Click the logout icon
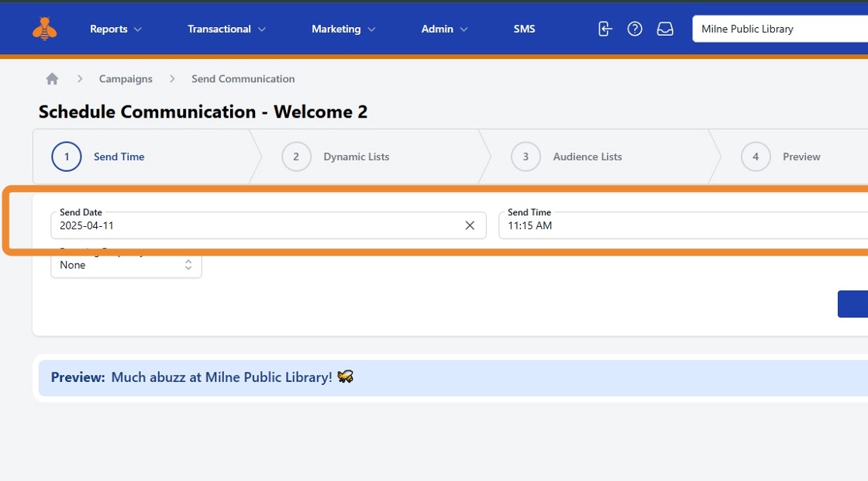Screen dimensions: 868x481 [604, 29]
